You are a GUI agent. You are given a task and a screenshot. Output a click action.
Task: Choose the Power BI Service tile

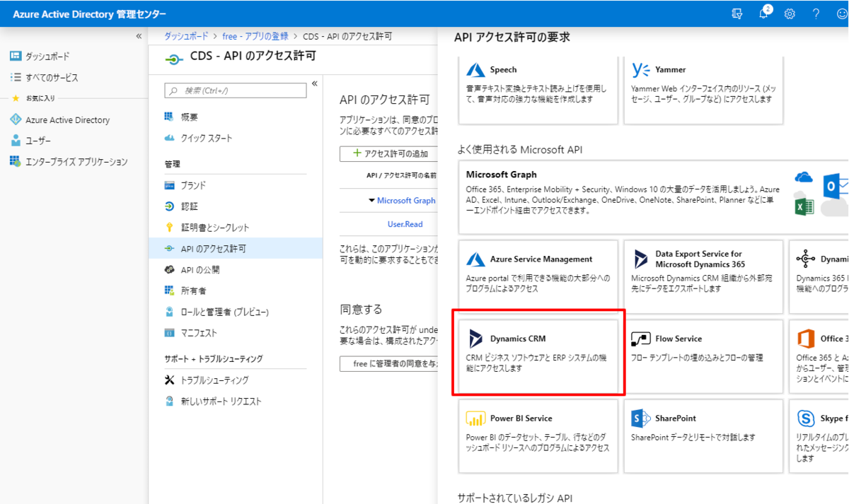[x=538, y=436]
